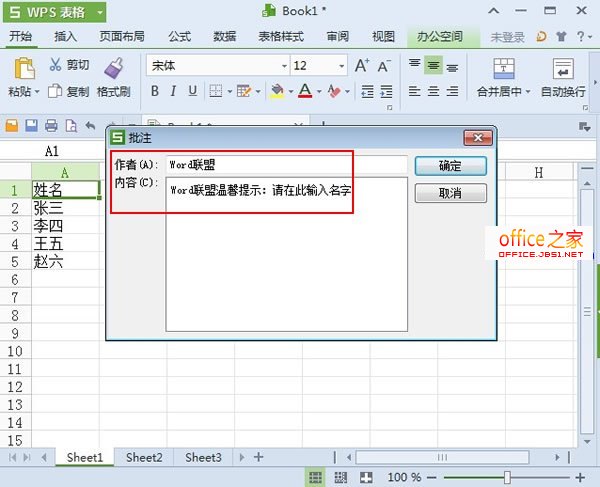The height and width of the screenshot is (487, 600).
Task: Click the print icon
Action: point(51,125)
